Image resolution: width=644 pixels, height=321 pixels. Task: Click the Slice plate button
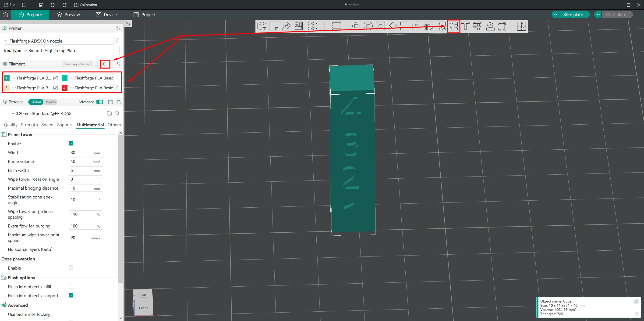[573, 15]
